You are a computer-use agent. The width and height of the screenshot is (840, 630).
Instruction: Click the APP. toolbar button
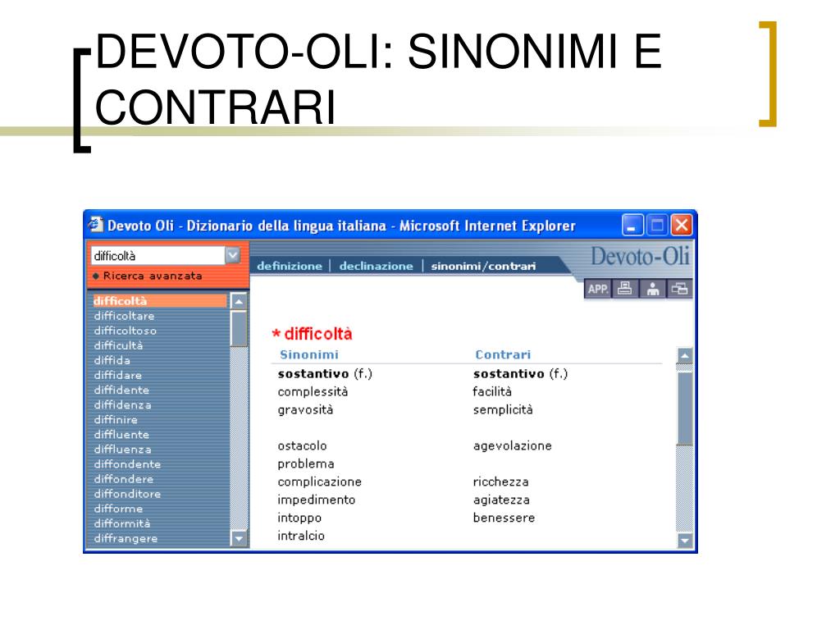click(597, 290)
